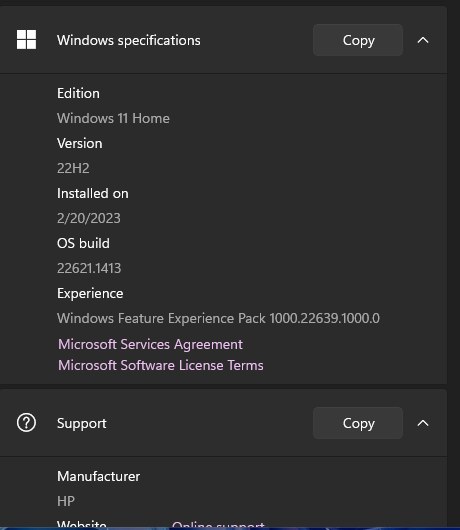The height and width of the screenshot is (530, 460).
Task: Click the Windows Feature Experience Pack text
Action: [218, 318]
